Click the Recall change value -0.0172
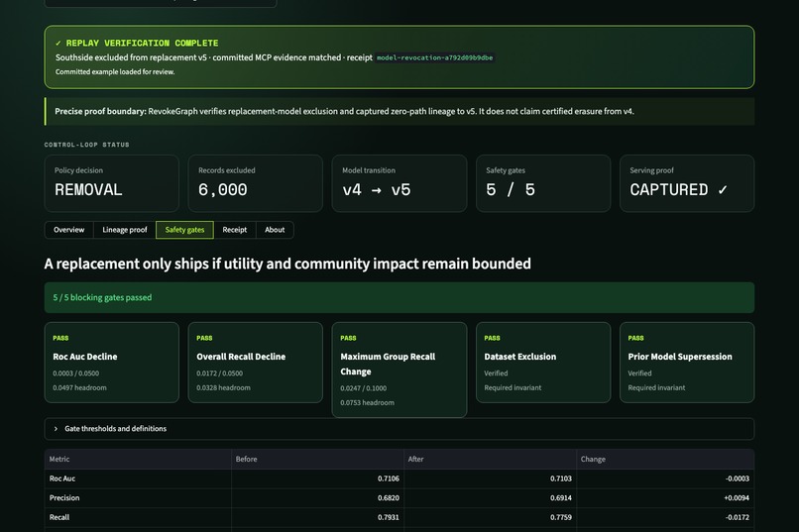Screen dimensions: 799x532 coord(737,517)
